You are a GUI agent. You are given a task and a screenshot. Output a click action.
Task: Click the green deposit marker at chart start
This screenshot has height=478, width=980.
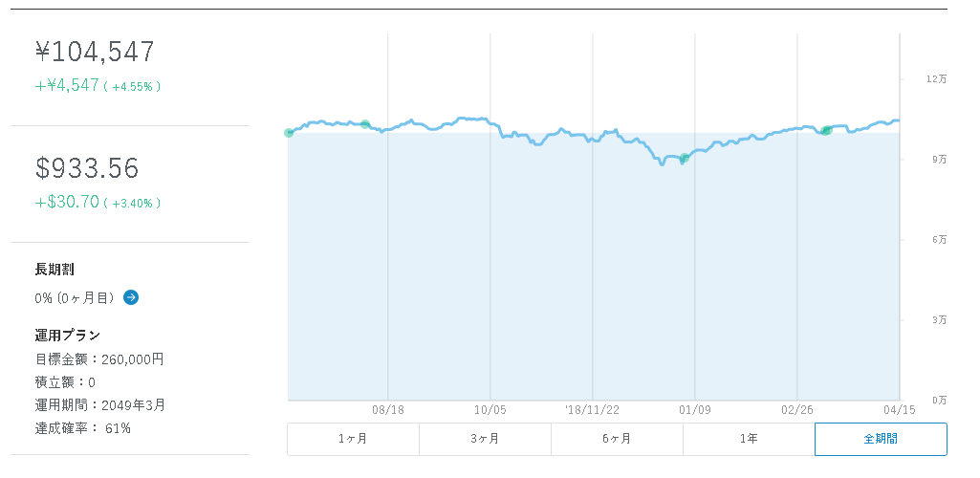289,133
